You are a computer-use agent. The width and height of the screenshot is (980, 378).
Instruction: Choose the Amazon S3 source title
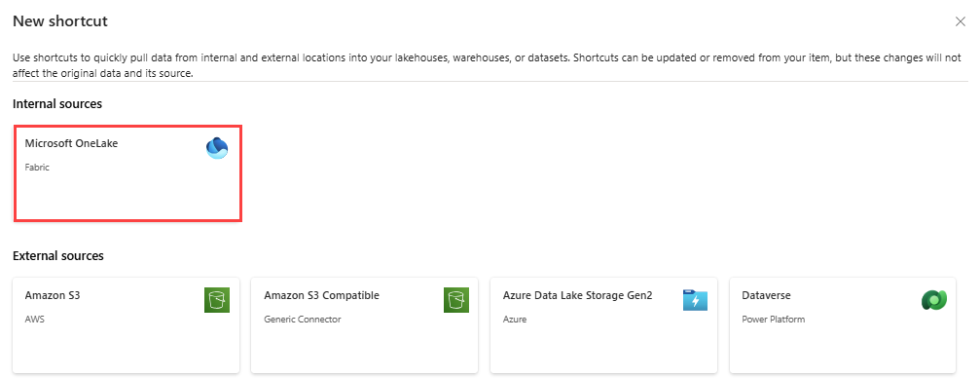pos(53,295)
